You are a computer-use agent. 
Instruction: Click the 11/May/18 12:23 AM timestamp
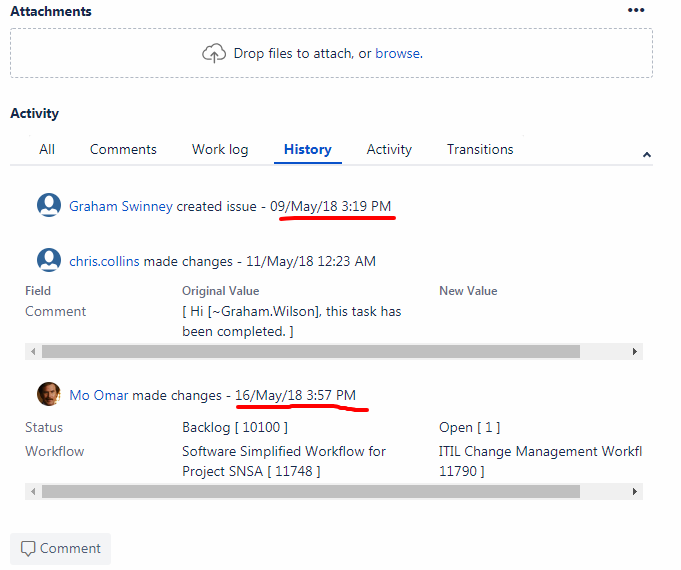311,262
